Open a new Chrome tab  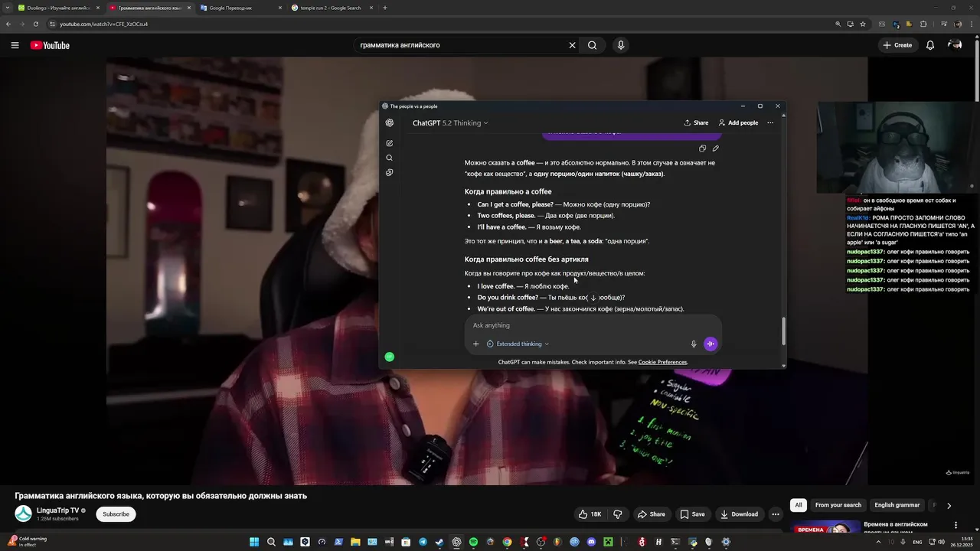384,8
